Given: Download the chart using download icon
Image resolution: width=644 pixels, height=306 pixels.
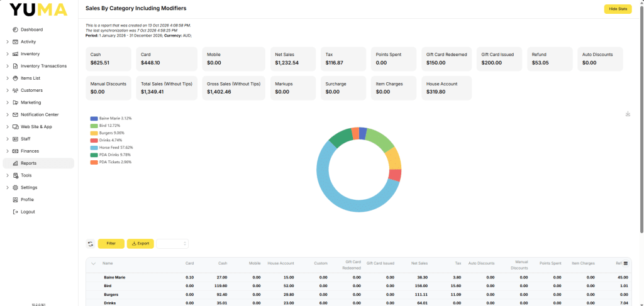Looking at the screenshot, I should (628, 114).
